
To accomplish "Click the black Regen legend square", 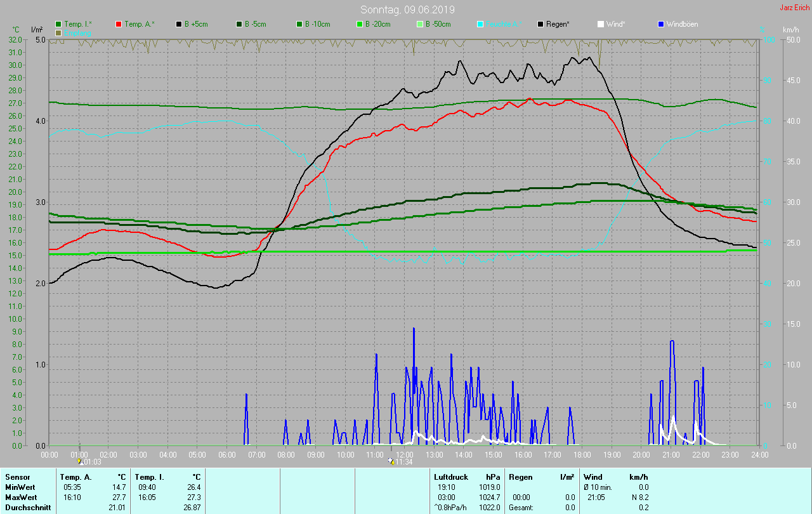I will point(540,24).
